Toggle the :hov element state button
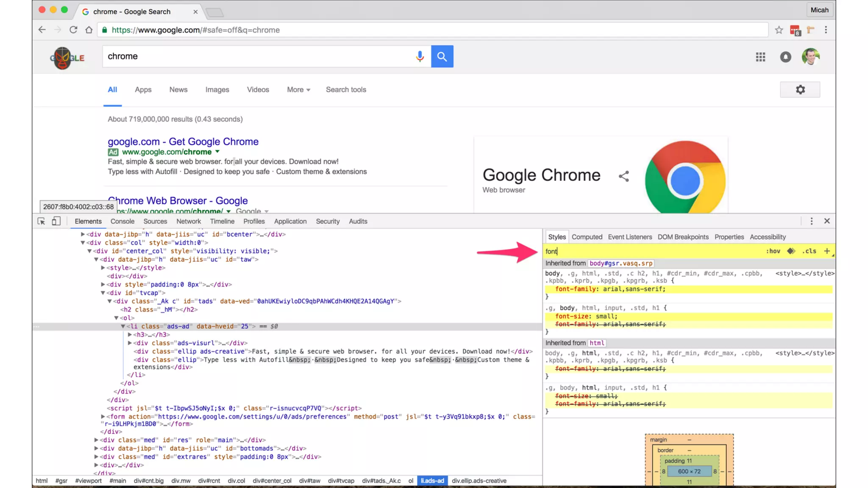The image size is (868, 488). pos(773,251)
